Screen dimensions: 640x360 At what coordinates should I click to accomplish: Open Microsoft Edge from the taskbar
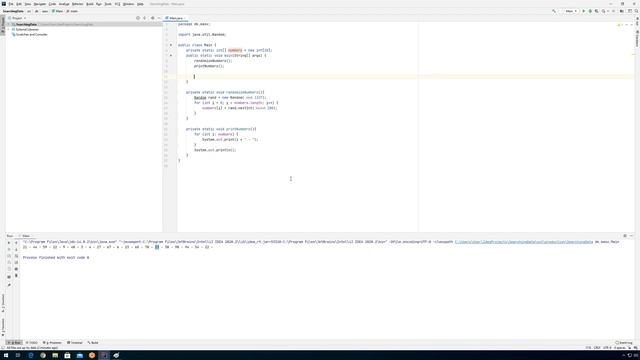(x=31, y=356)
